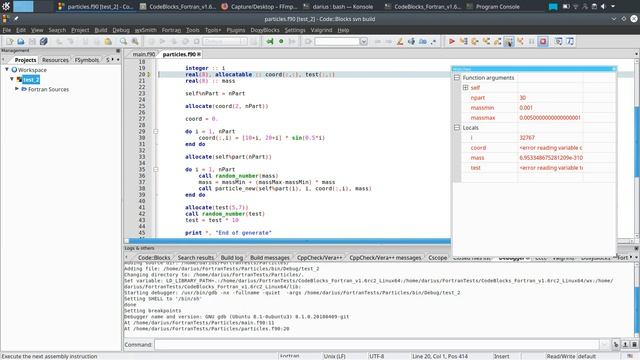Open the combo box arrow left of the highlighter
This screenshot has width=640, height=360.
[x=363, y=42]
